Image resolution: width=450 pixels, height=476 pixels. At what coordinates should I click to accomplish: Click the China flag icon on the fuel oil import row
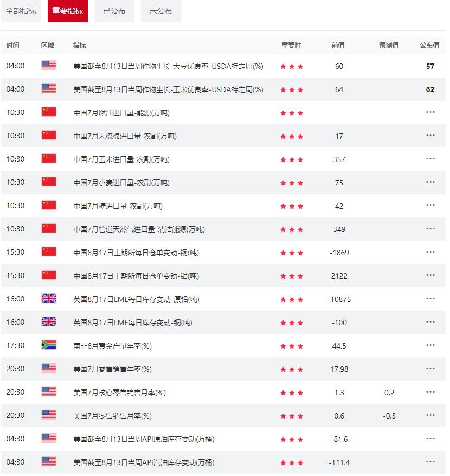[x=48, y=112]
